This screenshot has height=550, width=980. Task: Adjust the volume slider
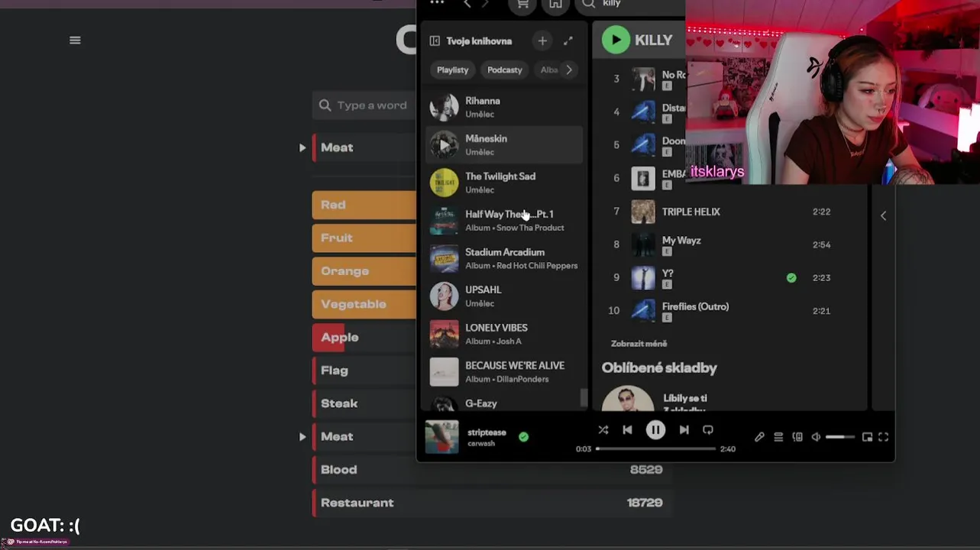[x=840, y=437]
